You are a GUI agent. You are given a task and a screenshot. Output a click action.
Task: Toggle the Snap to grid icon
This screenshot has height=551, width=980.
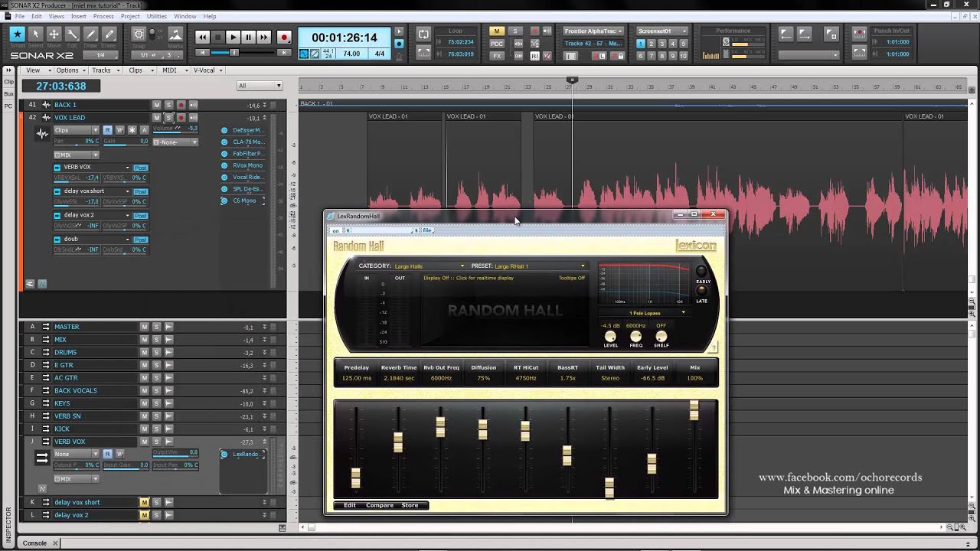coord(139,34)
